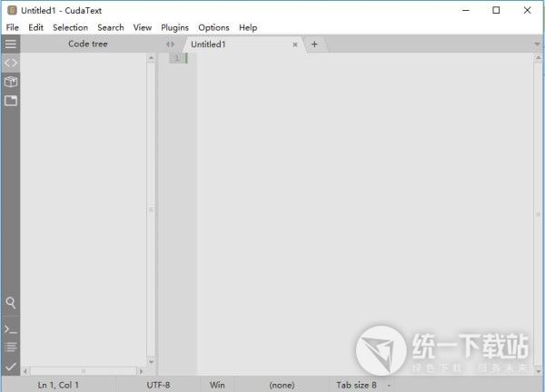Viewport: 545px width, 392px height.
Task: Open the Project manager box icon
Action: [x=10, y=82]
